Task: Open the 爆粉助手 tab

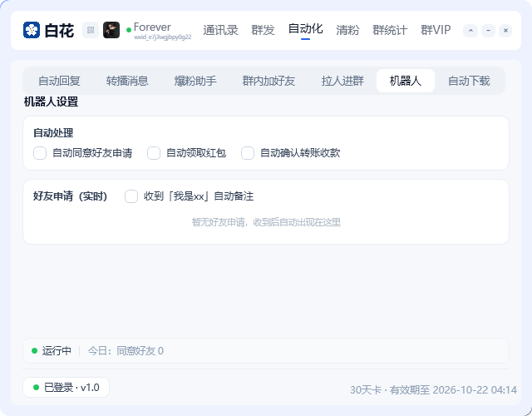Action: point(195,81)
